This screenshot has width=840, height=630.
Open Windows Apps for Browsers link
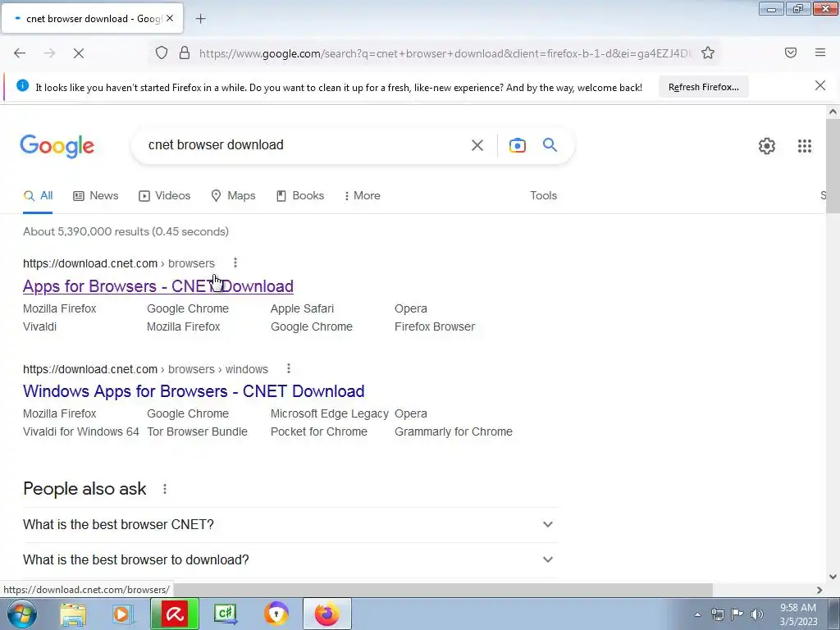194,391
